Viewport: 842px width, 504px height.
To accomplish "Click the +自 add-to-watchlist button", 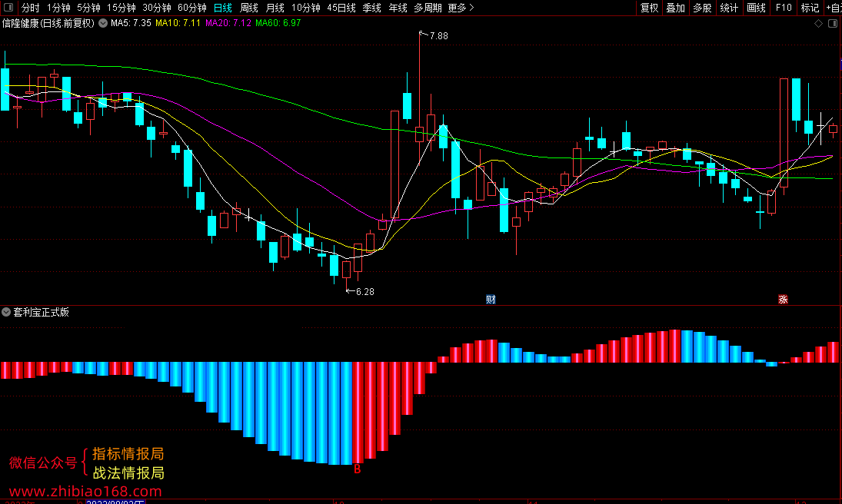I will pyautogui.click(x=834, y=8).
